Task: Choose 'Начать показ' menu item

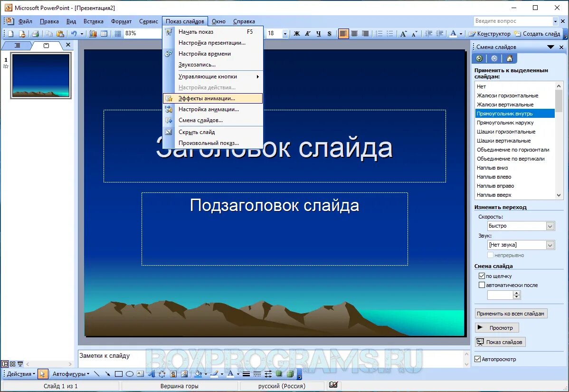Action: click(213, 32)
